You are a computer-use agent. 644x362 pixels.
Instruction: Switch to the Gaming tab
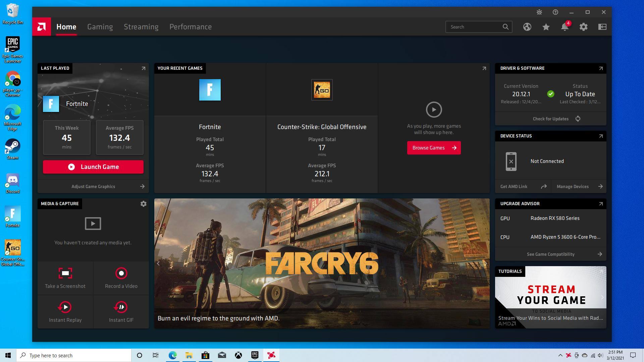click(100, 27)
